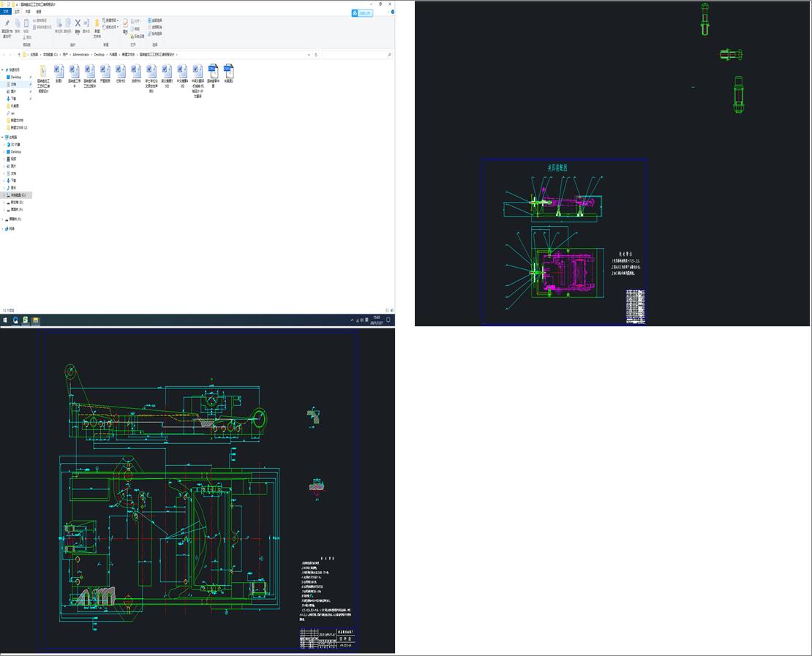
Task: Click Paste shortcut in the clipboard group
Action: click(x=42, y=27)
